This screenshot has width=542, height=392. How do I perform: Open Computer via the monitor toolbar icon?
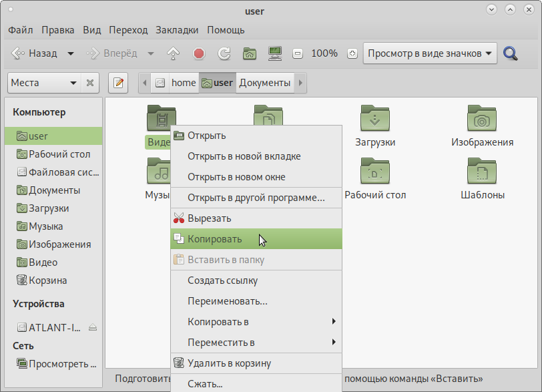coord(274,53)
